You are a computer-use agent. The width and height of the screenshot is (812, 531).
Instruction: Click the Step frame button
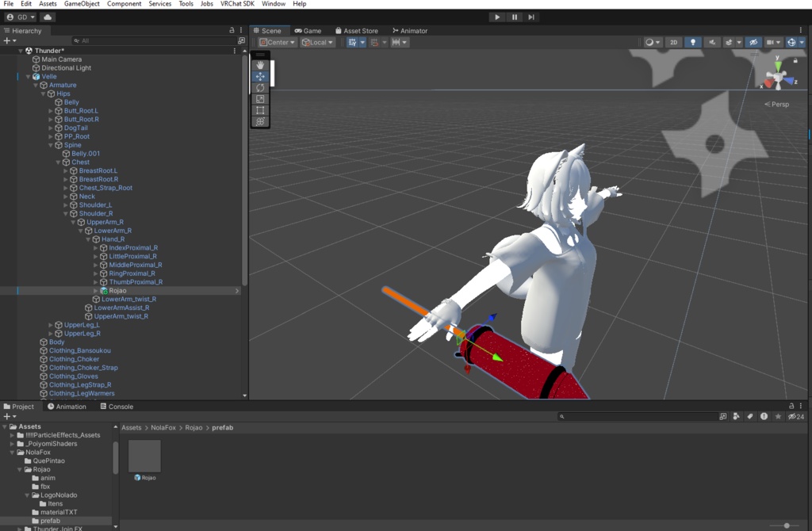click(x=531, y=17)
